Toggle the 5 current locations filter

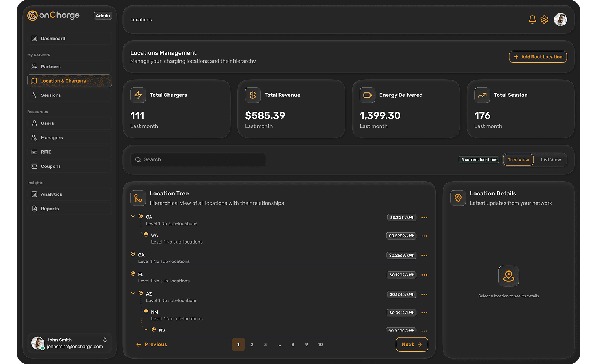[x=479, y=159]
